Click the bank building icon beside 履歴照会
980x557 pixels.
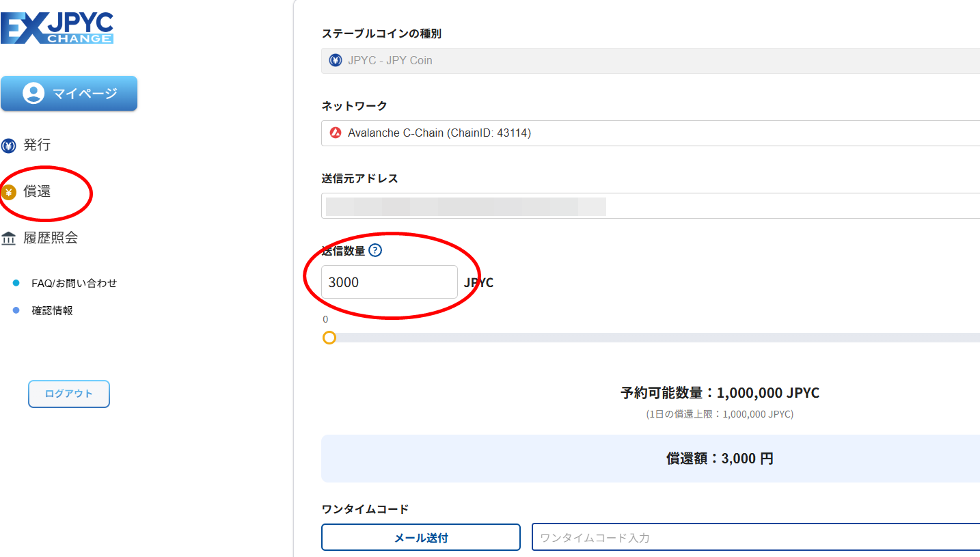(x=8, y=239)
